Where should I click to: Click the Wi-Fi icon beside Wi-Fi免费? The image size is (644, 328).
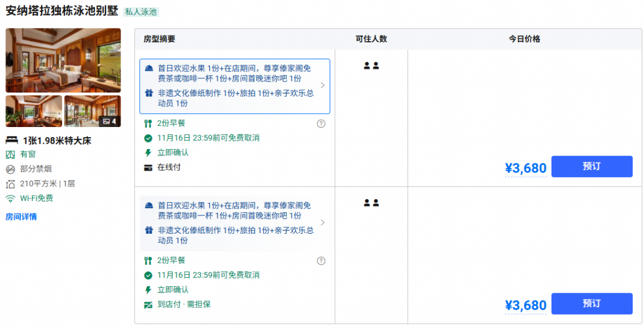pyautogui.click(x=10, y=199)
